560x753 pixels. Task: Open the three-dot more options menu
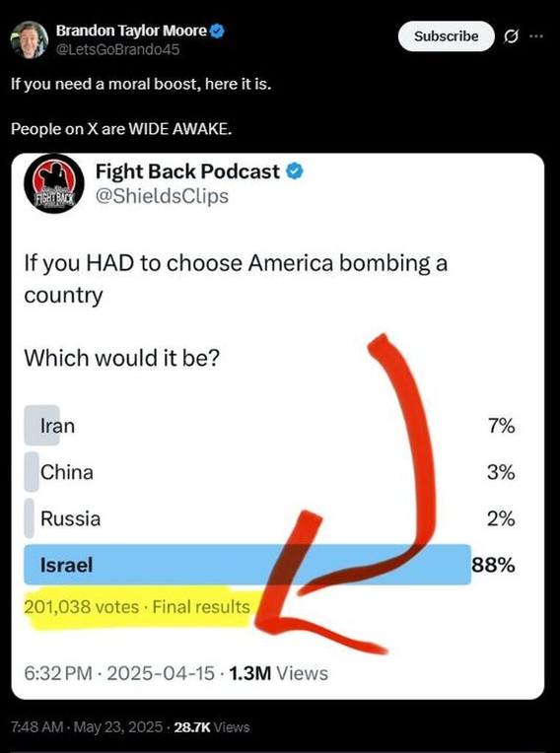click(536, 35)
